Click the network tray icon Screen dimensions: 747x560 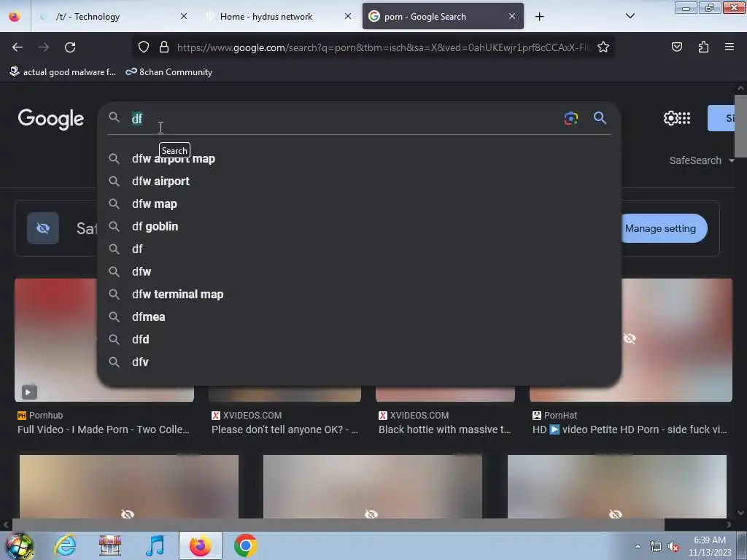656,547
